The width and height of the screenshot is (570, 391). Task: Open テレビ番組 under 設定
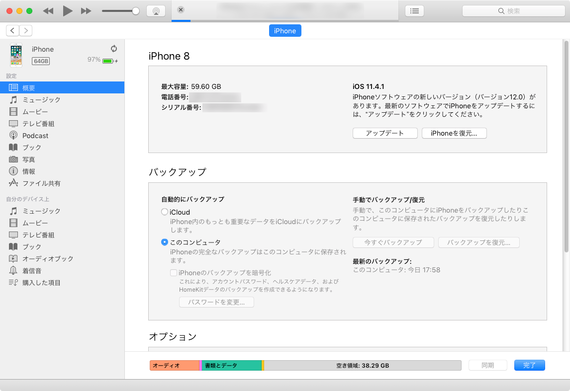pyautogui.click(x=62, y=124)
